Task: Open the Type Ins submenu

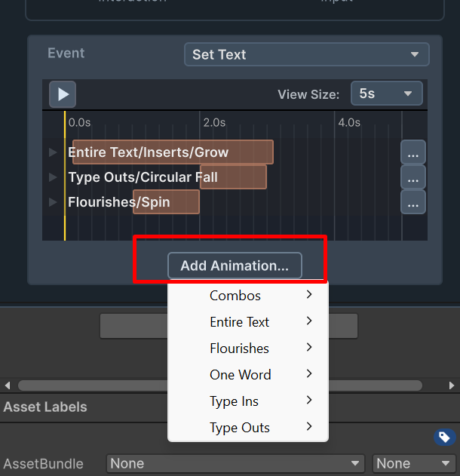Action: [248, 401]
